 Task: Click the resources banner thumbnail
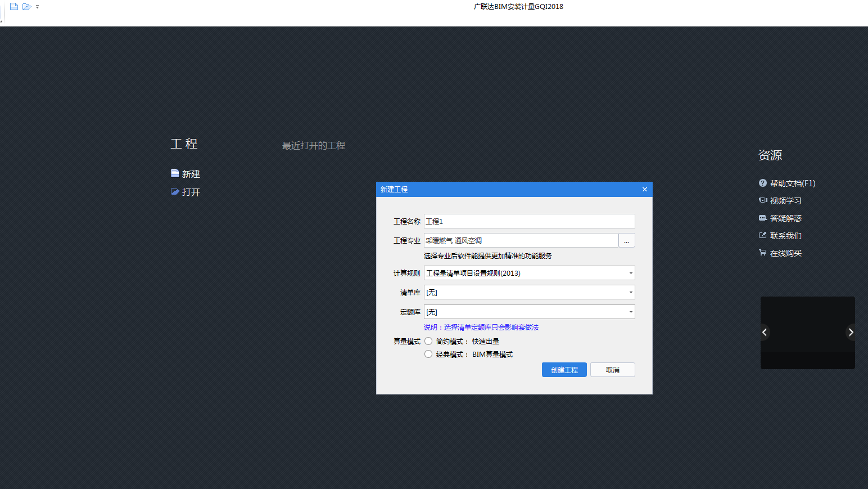tap(808, 333)
